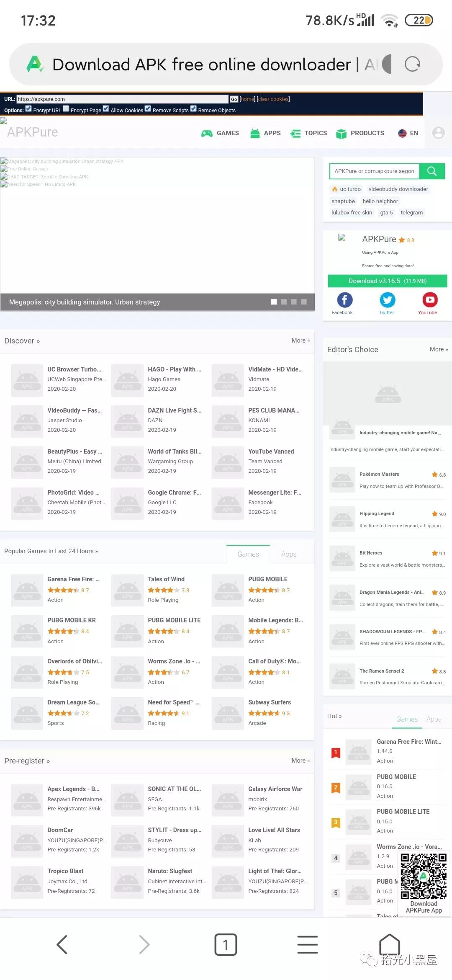Open the APPS navigation menu
Image resolution: width=452 pixels, height=980 pixels.
[265, 133]
